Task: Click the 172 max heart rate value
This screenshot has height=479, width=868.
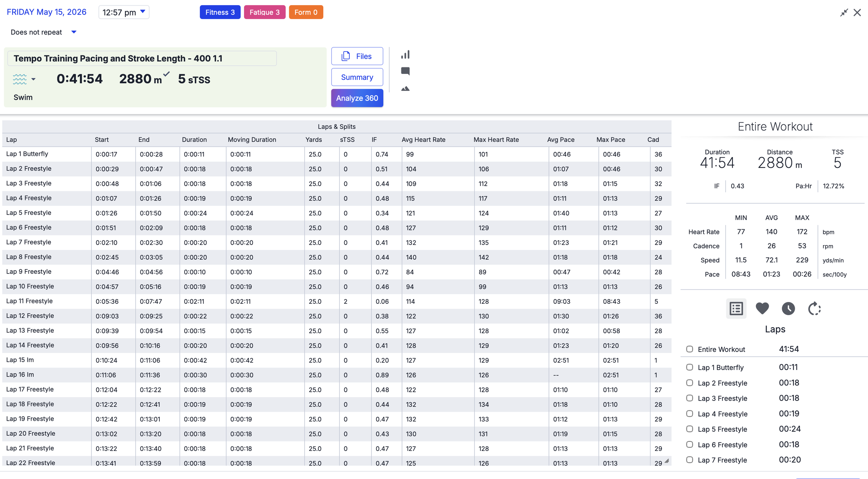Action: pos(802,232)
